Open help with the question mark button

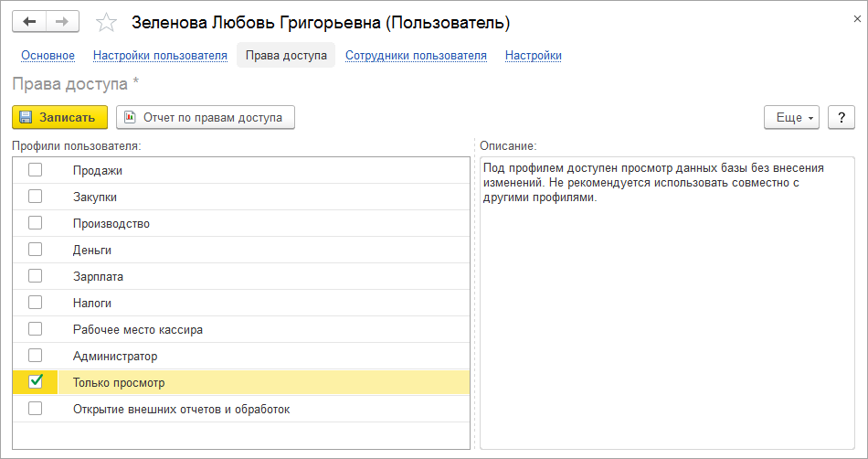click(841, 117)
